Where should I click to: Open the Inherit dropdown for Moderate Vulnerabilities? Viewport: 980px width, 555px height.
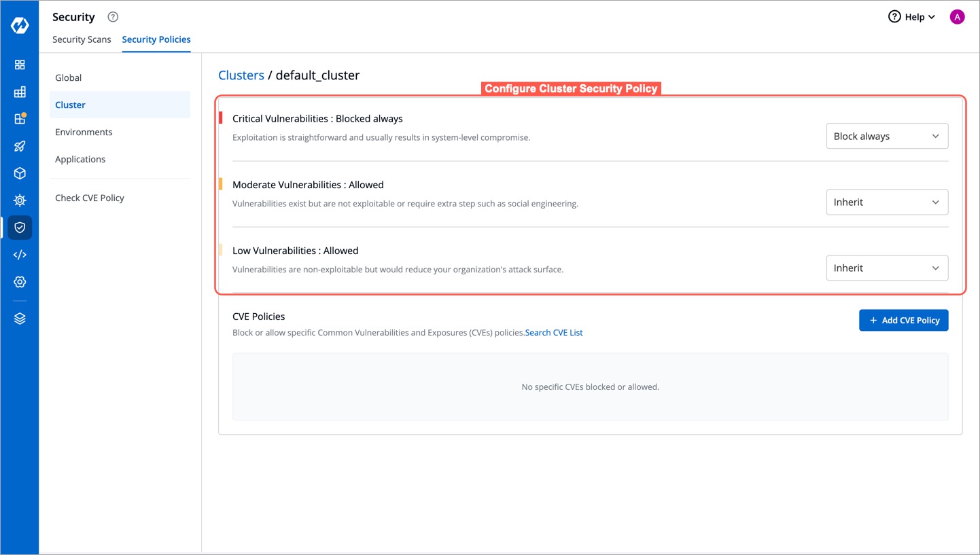point(887,202)
